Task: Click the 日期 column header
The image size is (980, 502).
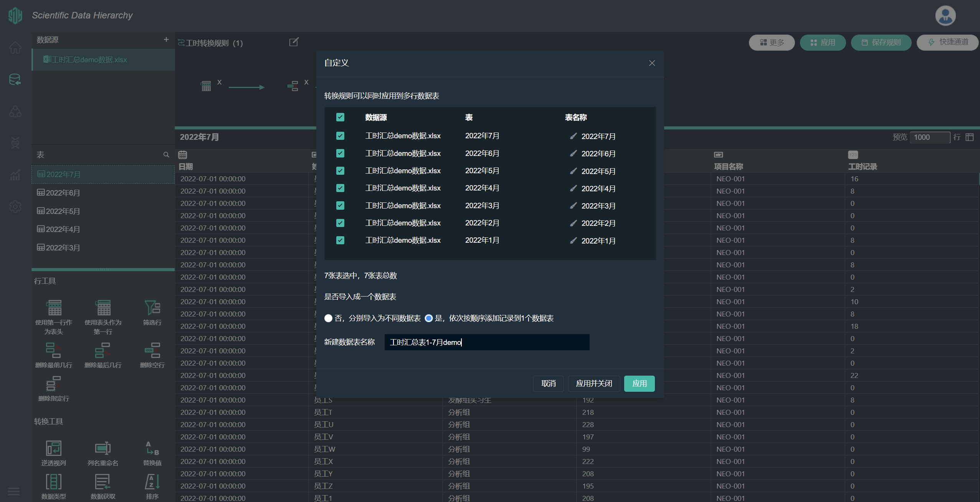Action: [x=186, y=167]
